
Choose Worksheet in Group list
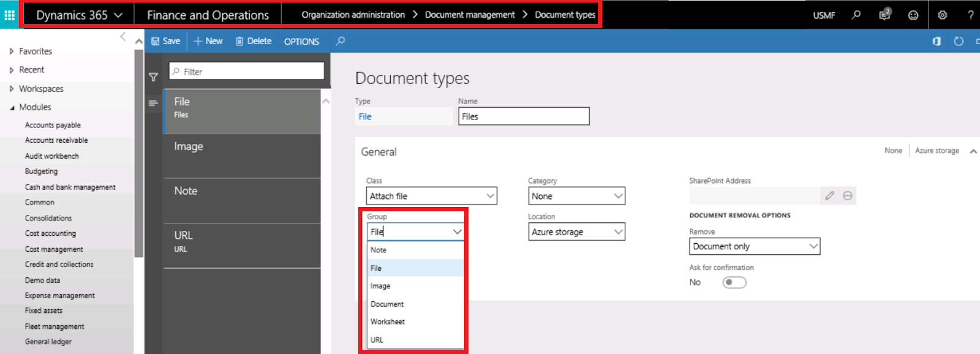click(415, 322)
